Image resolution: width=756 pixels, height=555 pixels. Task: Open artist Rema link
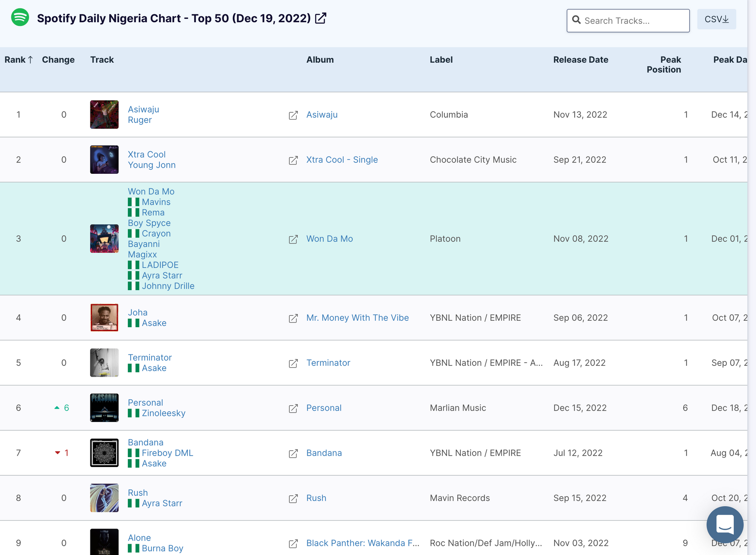pyautogui.click(x=153, y=212)
